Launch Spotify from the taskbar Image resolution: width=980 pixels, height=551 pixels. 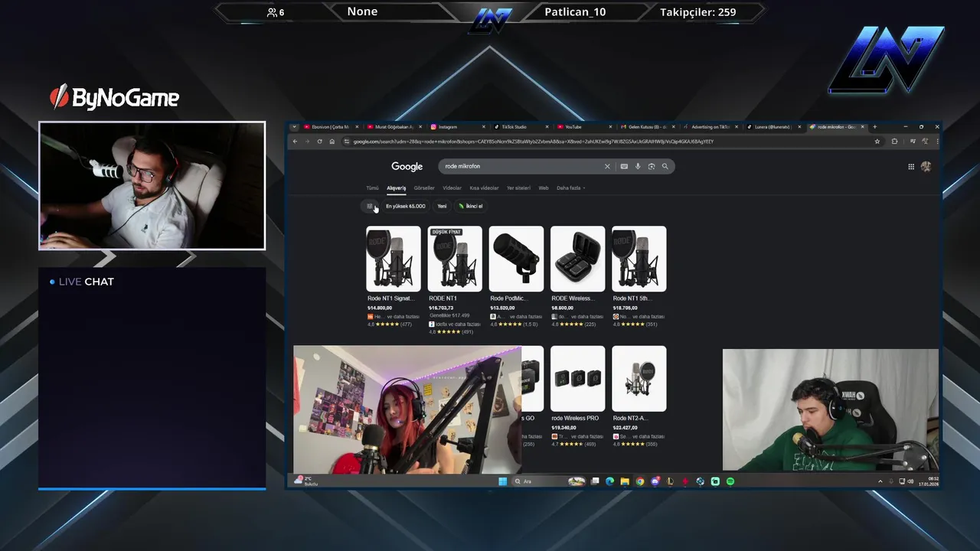click(x=730, y=481)
